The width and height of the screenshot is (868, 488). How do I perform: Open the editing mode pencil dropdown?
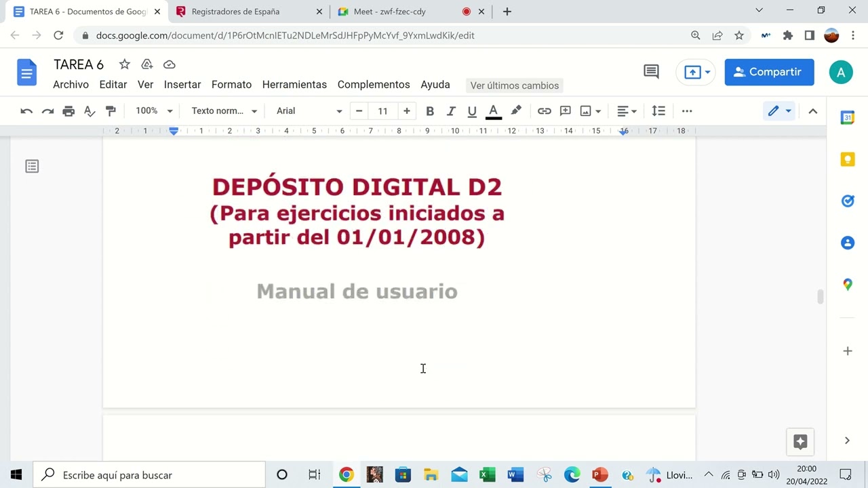(x=778, y=111)
